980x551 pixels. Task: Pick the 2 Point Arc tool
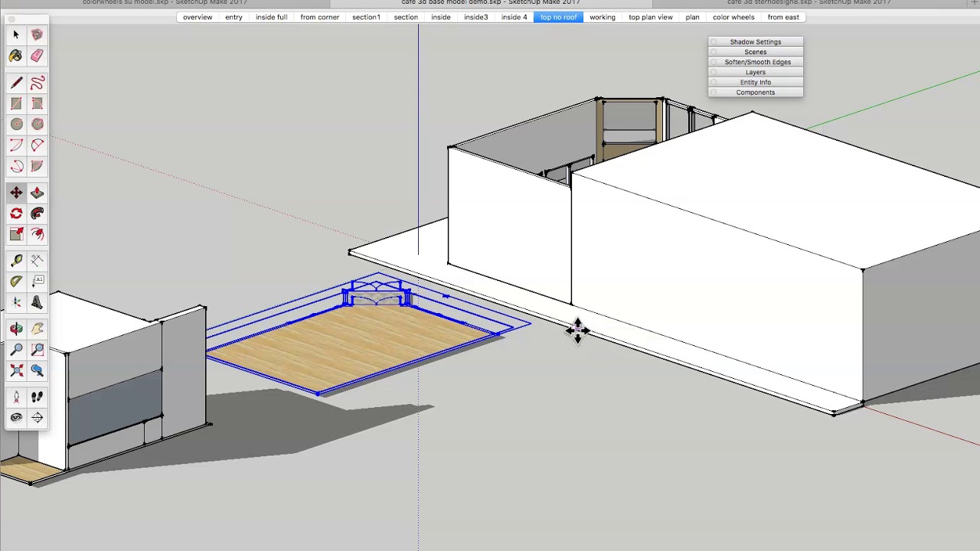click(x=37, y=145)
